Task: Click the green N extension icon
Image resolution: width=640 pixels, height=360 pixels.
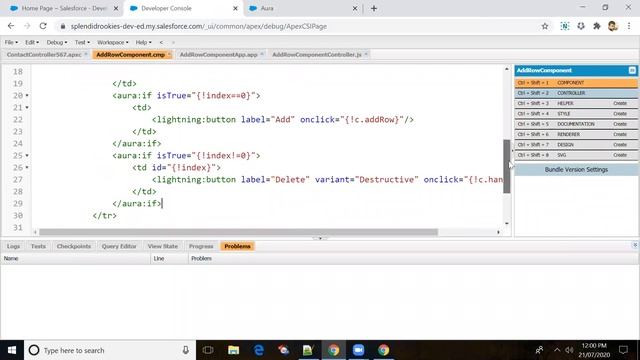Action: coord(564,26)
